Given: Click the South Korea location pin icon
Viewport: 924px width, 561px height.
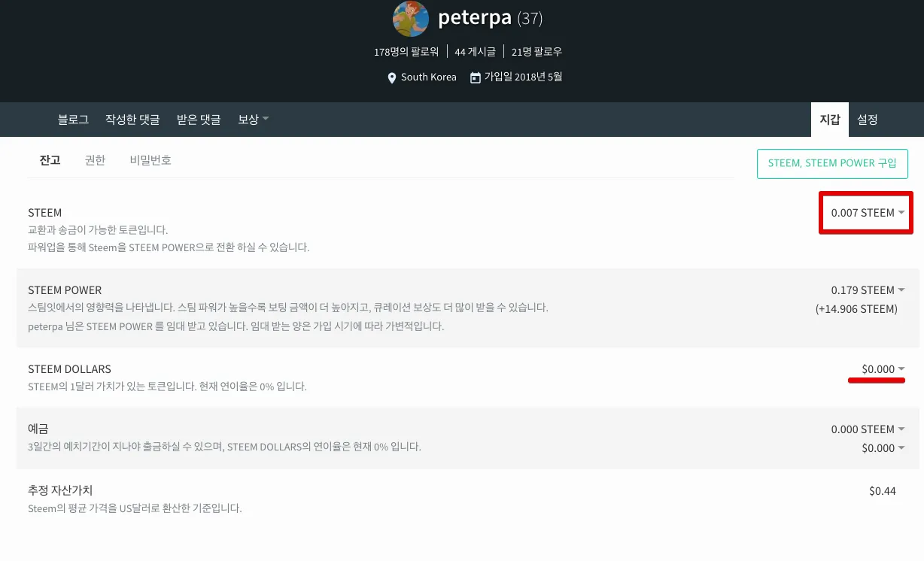Looking at the screenshot, I should 391,77.
